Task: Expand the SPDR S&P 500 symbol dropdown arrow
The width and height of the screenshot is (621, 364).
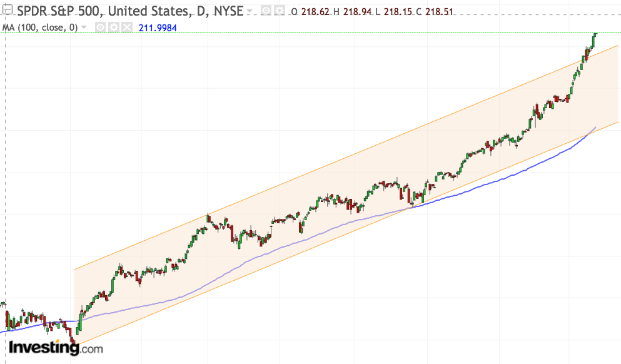Action: [x=250, y=12]
